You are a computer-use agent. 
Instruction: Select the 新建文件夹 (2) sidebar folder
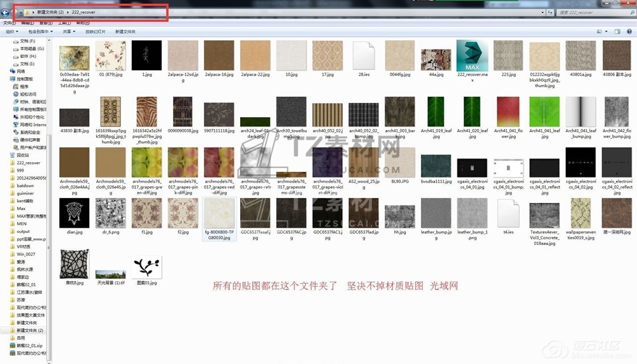click(x=27, y=330)
